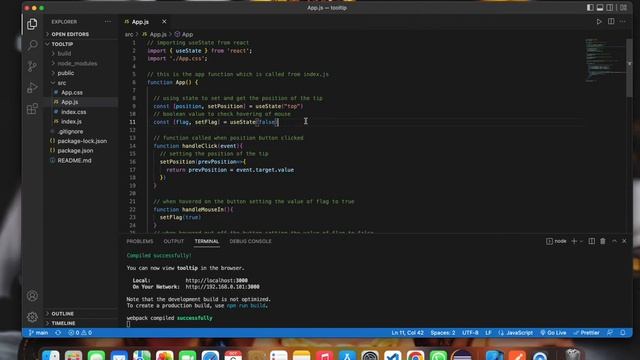Open Customize Layout icon

[624, 8]
